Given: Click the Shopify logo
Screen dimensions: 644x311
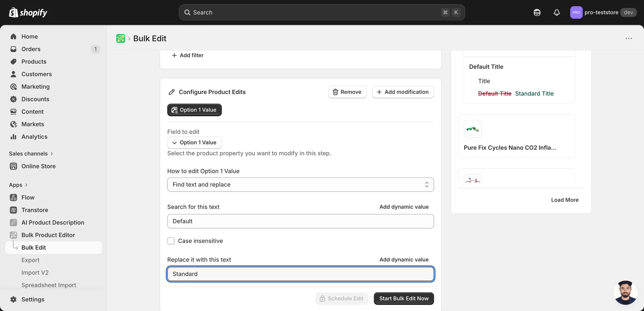Looking at the screenshot, I should 28,12.
